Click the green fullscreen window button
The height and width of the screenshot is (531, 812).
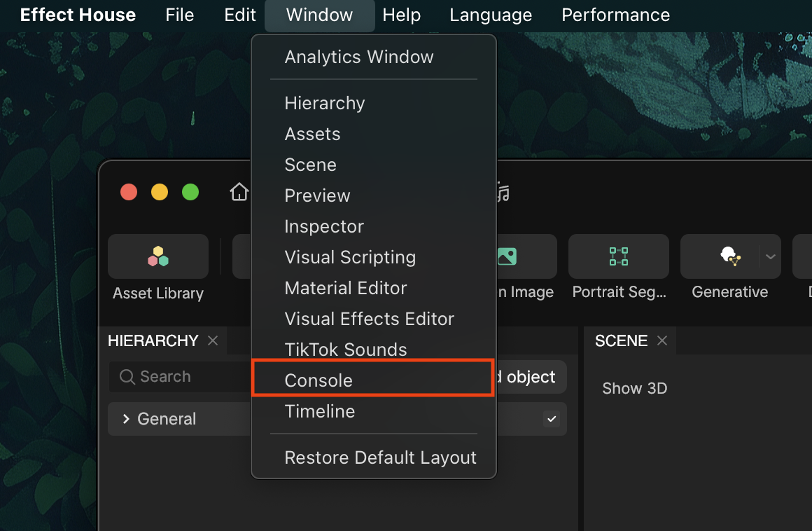point(190,192)
